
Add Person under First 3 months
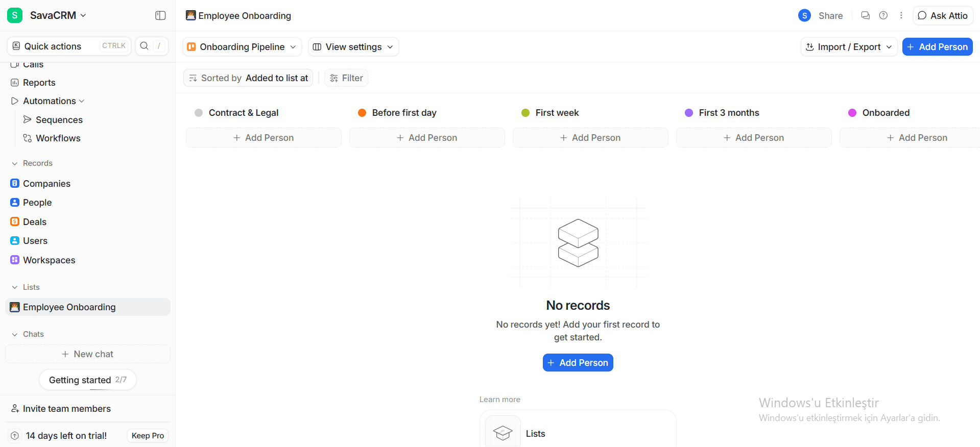point(754,138)
